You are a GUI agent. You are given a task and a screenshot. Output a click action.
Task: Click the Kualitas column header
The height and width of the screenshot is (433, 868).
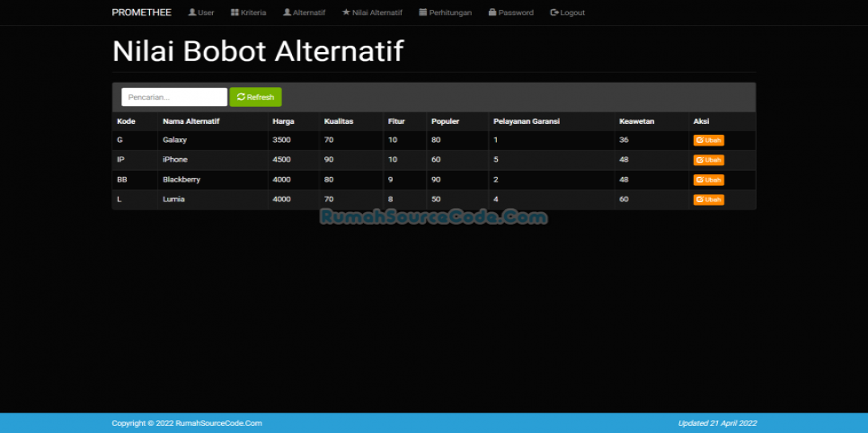(x=339, y=121)
